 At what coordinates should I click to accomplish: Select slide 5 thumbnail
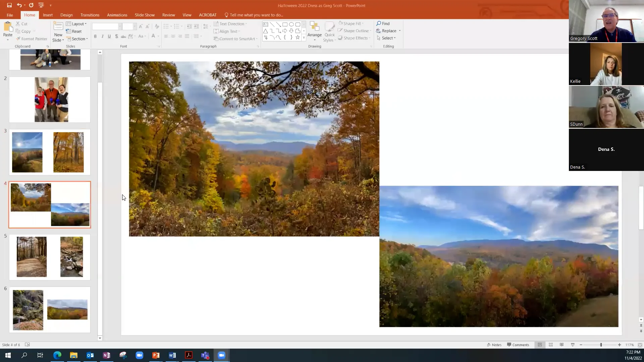coord(50,257)
